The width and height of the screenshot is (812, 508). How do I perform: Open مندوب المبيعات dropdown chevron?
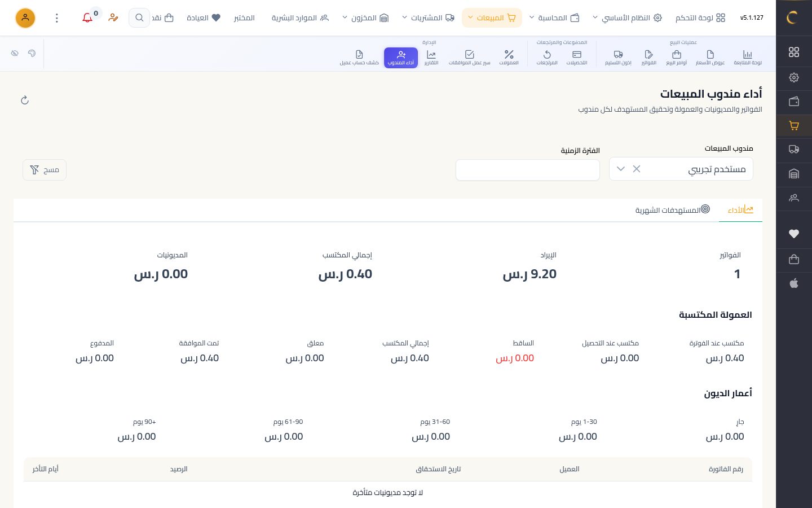click(x=621, y=169)
